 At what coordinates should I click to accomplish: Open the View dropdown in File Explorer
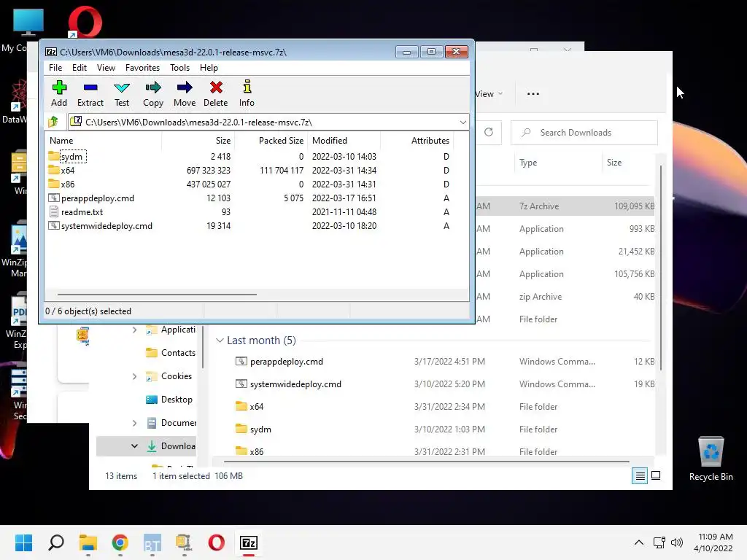489,94
